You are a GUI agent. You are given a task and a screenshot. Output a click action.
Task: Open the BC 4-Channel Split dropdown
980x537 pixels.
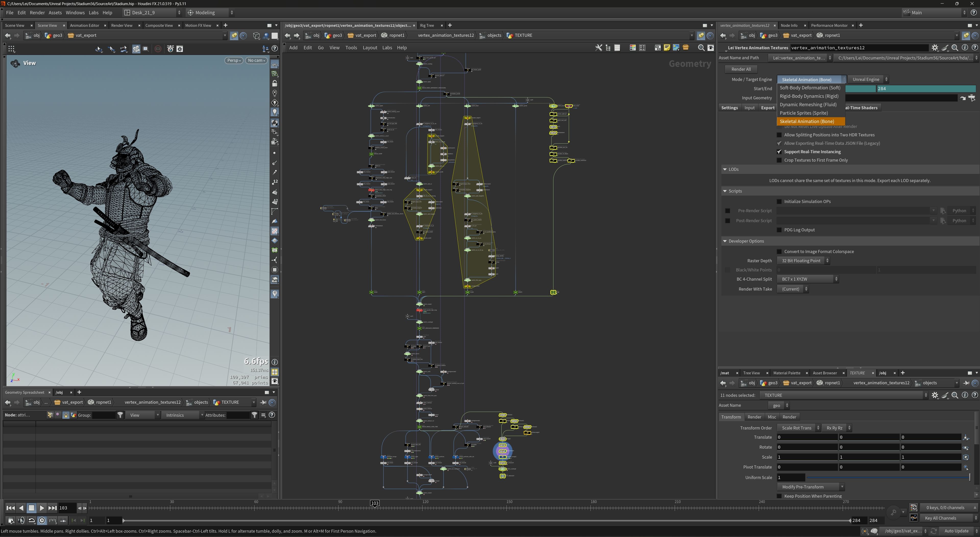click(808, 279)
